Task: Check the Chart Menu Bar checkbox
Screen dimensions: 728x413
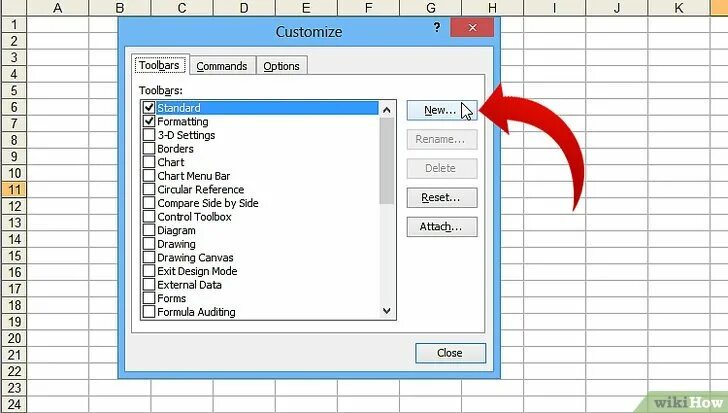Action: 149,176
